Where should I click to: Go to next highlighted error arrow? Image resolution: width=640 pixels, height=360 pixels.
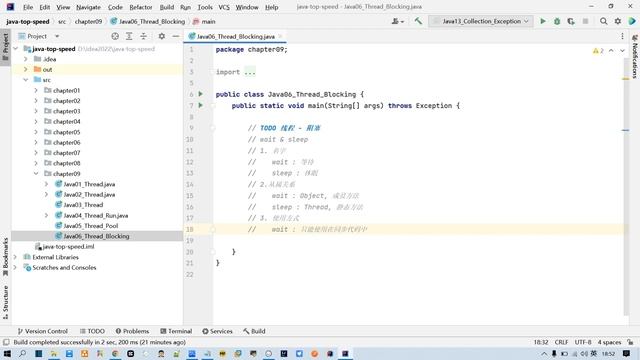click(x=622, y=51)
